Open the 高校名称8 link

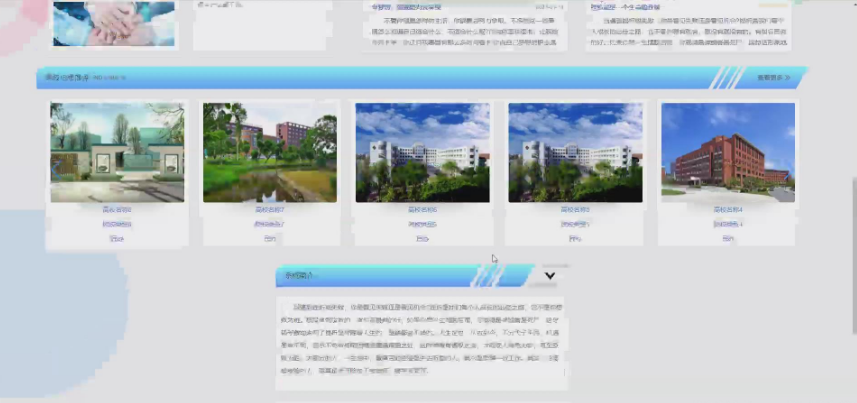pos(117,209)
